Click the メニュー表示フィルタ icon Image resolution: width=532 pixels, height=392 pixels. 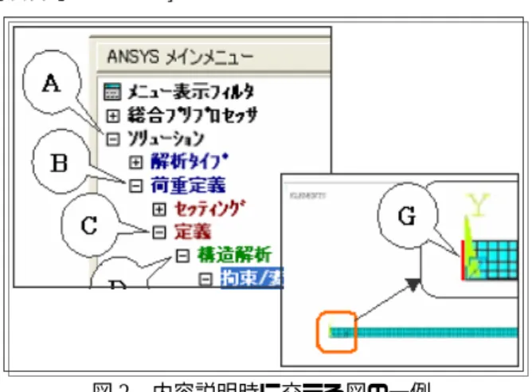point(112,92)
